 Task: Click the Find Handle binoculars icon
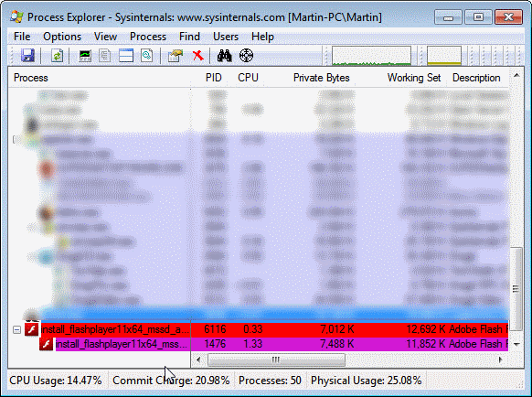pyautogui.click(x=225, y=56)
